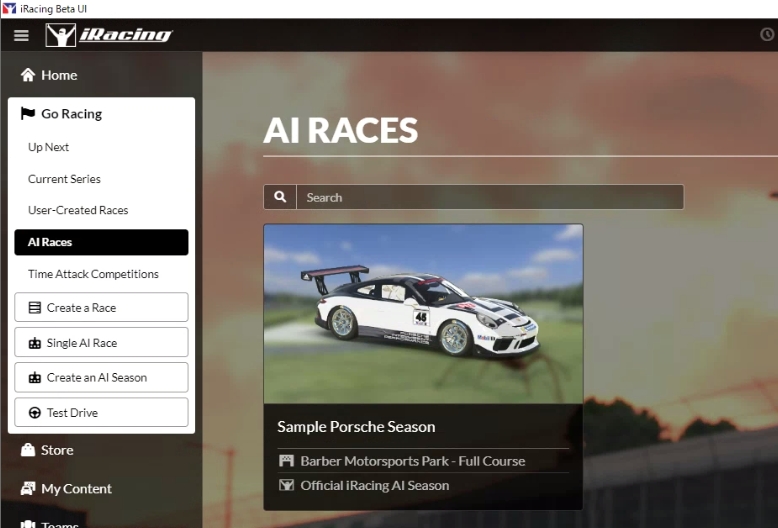Click the Test Drive steering wheel icon
This screenshot has height=528, width=778.
pos(35,413)
